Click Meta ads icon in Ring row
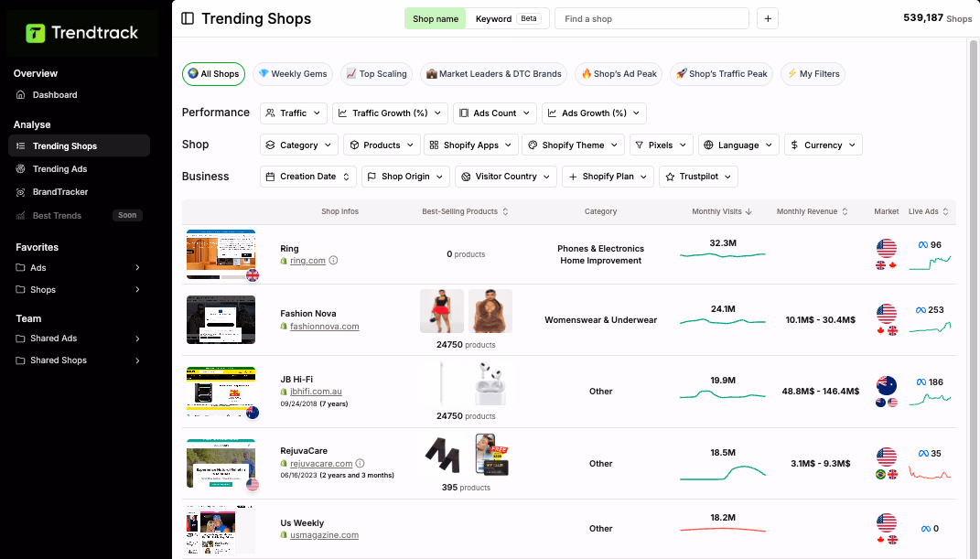980x559 pixels. (x=923, y=245)
